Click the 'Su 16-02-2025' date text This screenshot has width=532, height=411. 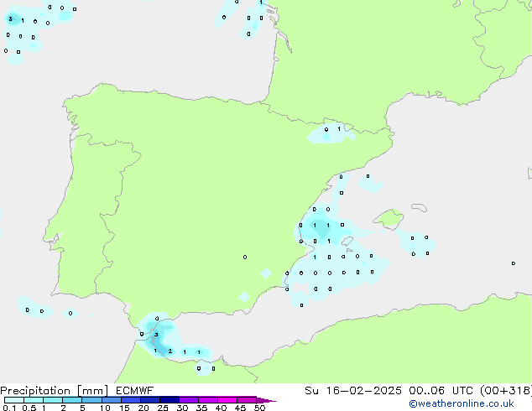coord(353,391)
